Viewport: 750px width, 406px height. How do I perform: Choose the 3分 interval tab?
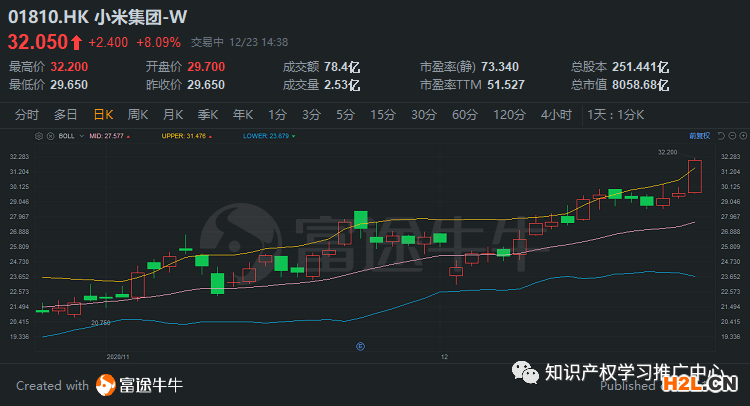pos(311,115)
